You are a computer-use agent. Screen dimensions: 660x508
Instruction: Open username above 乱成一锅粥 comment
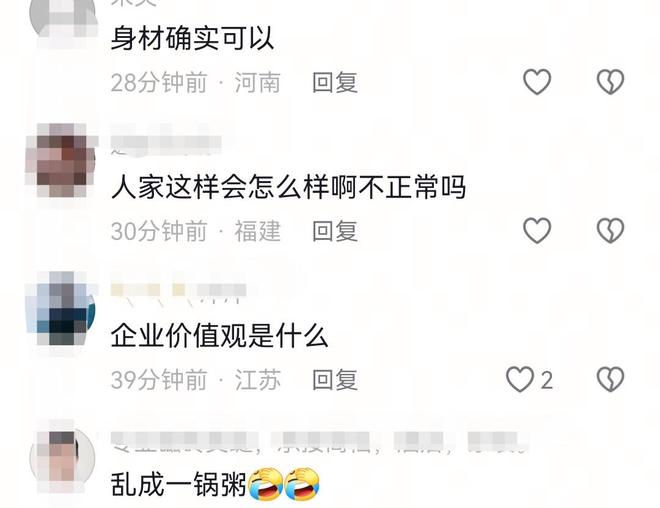click(320, 442)
